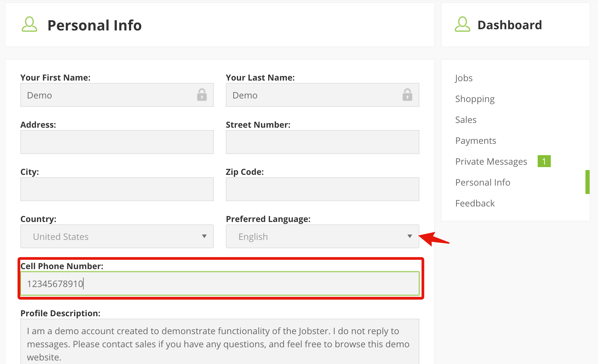This screenshot has width=598, height=364.
Task: Click the Dashboard user icon
Action: [x=462, y=24]
